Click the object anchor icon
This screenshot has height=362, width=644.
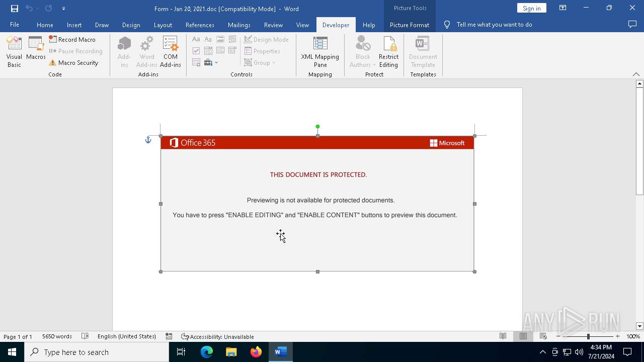coord(148,140)
